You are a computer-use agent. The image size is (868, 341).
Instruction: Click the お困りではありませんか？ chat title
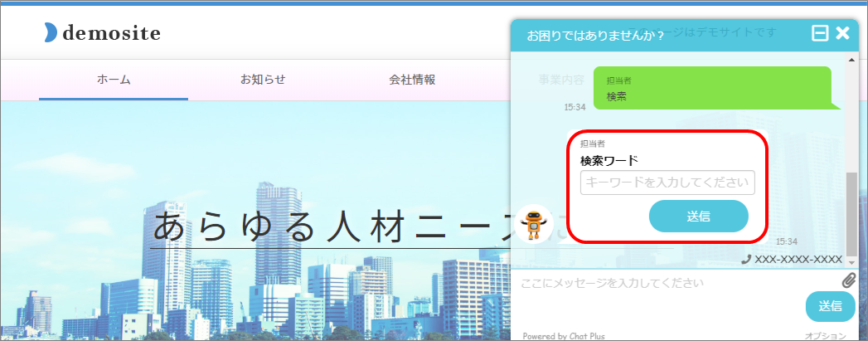[x=595, y=36]
